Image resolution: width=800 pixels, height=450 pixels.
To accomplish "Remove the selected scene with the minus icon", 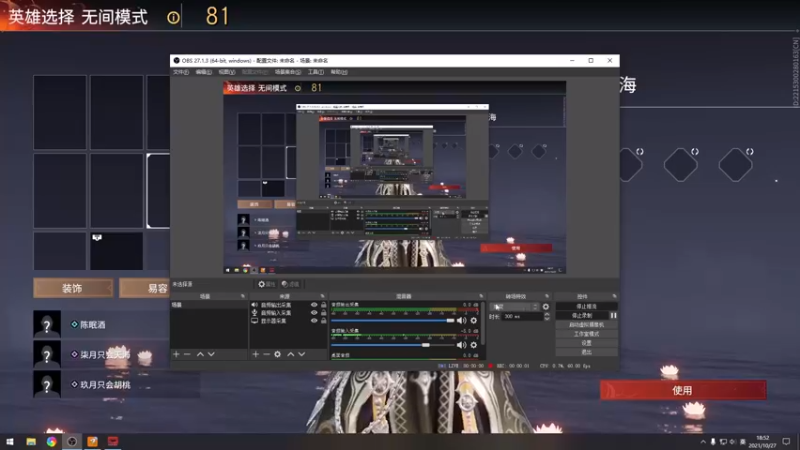I will (187, 354).
